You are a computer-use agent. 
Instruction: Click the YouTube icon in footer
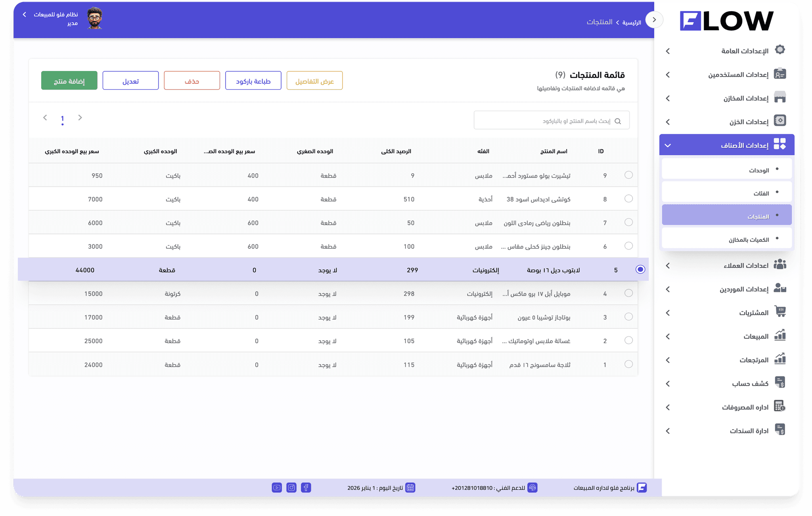coord(277,487)
